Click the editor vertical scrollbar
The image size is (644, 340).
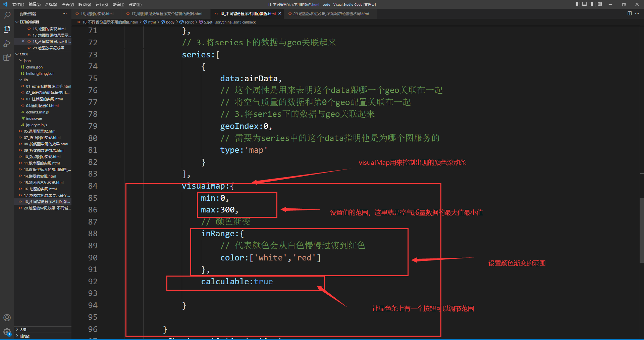tap(642, 230)
